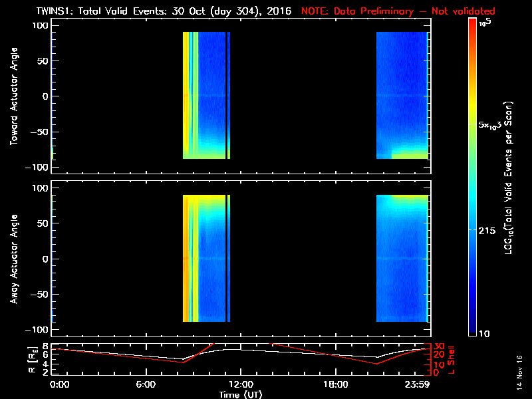This screenshot has height=399, width=532.
Task: Select the 'Time (UT)' axis title
Action: (x=241, y=394)
